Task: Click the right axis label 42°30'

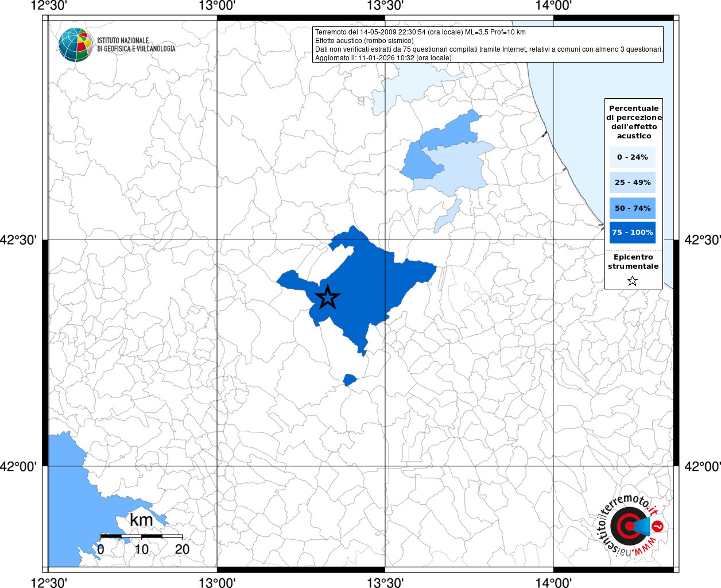Action: pos(702,240)
